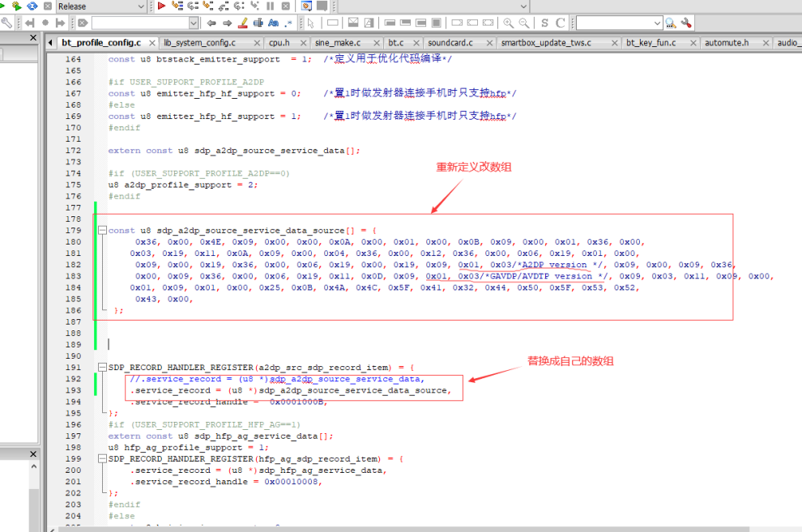Open the Release build target dropdown
This screenshot has height=532, width=802.
click(141, 6)
